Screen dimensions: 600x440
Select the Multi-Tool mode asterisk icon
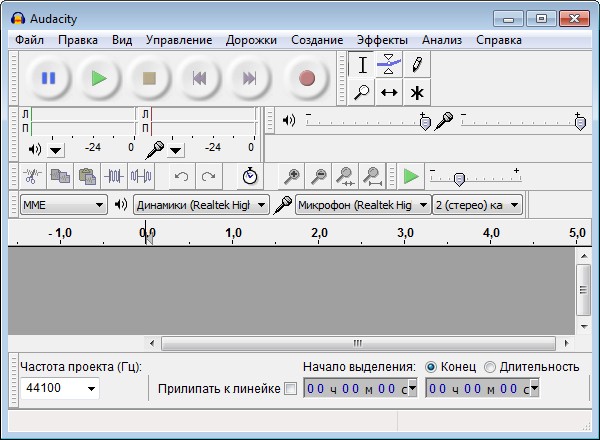tap(417, 93)
